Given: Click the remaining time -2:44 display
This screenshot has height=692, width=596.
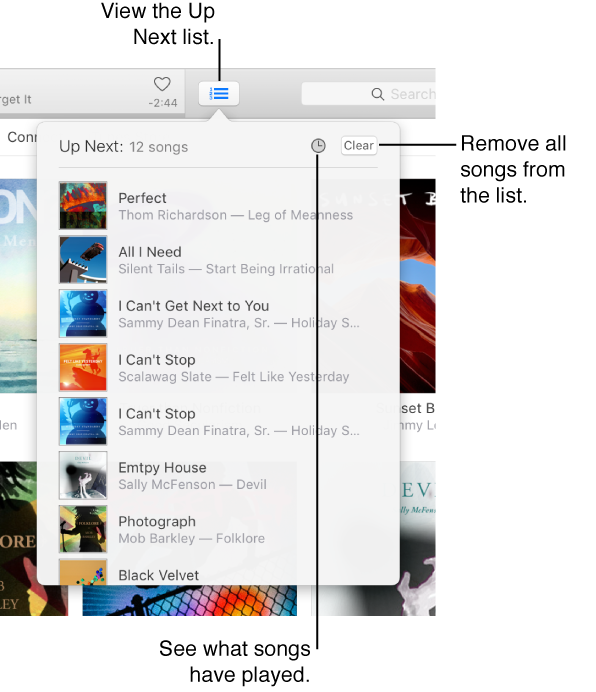Looking at the screenshot, I should (162, 103).
